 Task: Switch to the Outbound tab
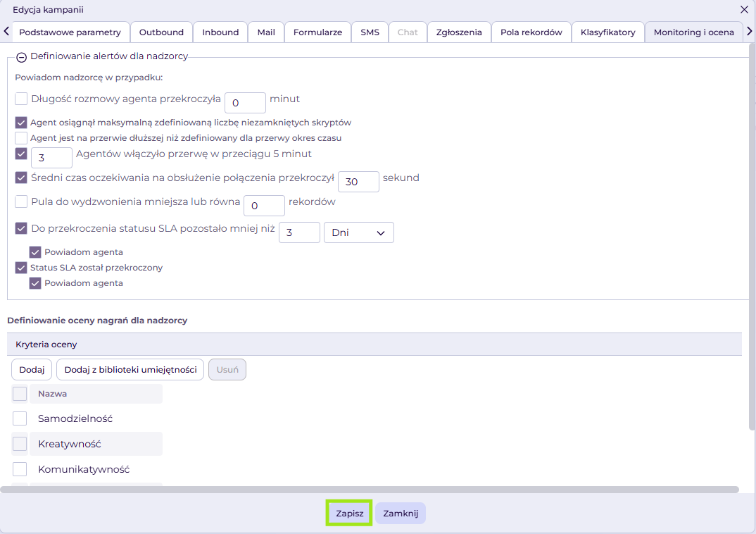click(161, 32)
